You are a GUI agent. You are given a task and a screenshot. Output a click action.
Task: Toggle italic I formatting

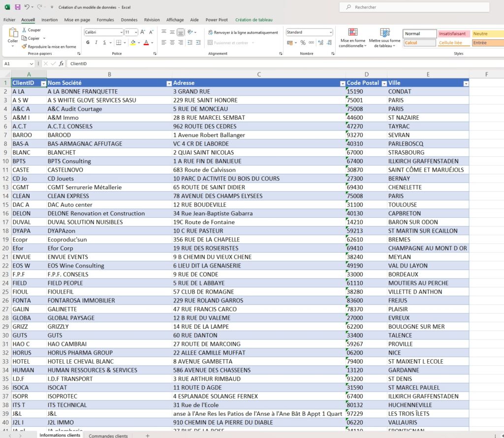[96, 42]
